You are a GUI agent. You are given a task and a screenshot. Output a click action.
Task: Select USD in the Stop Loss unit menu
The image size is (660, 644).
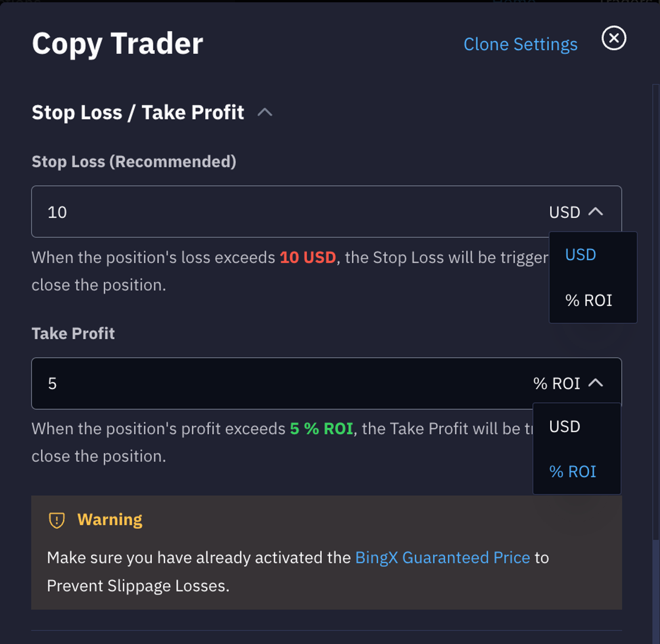(x=581, y=255)
